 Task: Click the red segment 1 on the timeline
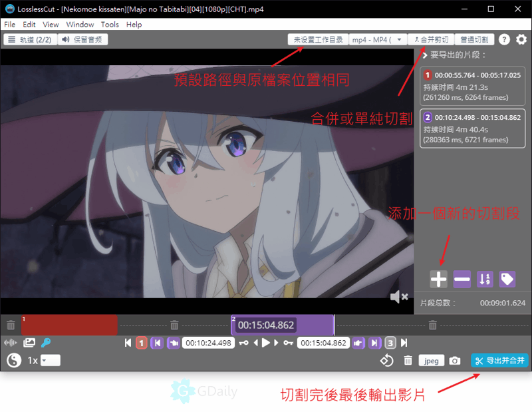(70, 325)
